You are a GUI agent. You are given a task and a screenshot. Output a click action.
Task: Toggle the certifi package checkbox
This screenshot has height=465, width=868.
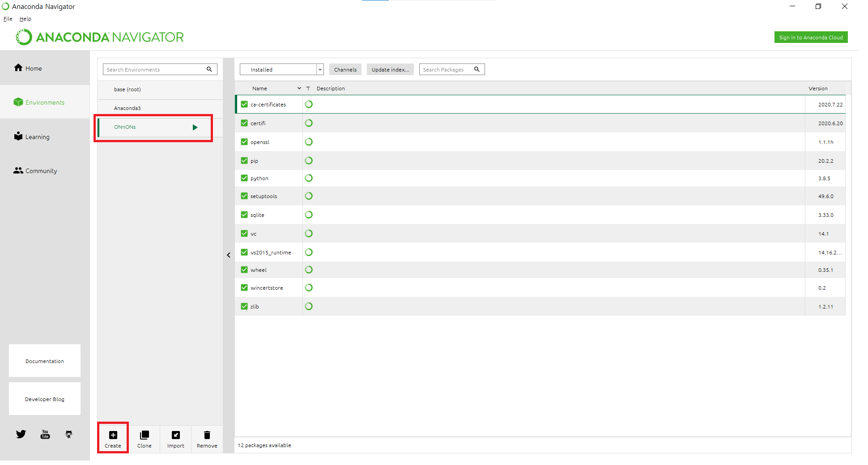pyautogui.click(x=244, y=123)
